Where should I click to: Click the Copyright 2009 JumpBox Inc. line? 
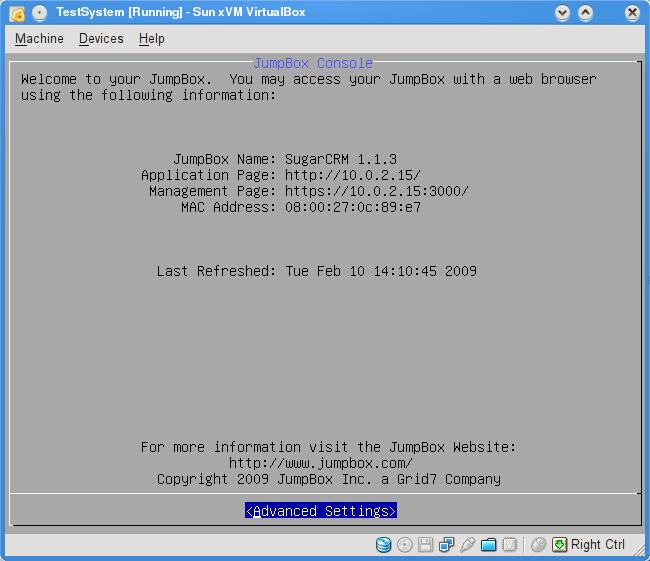(329, 479)
